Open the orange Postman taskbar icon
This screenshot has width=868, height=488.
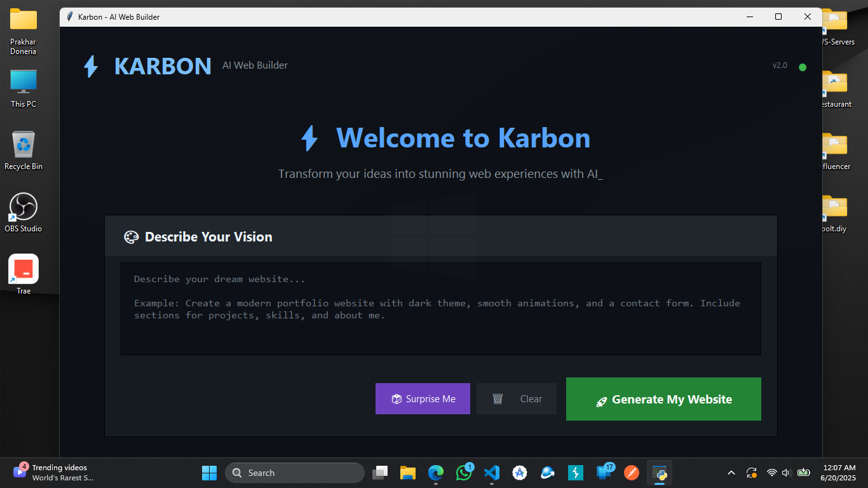[x=632, y=473]
